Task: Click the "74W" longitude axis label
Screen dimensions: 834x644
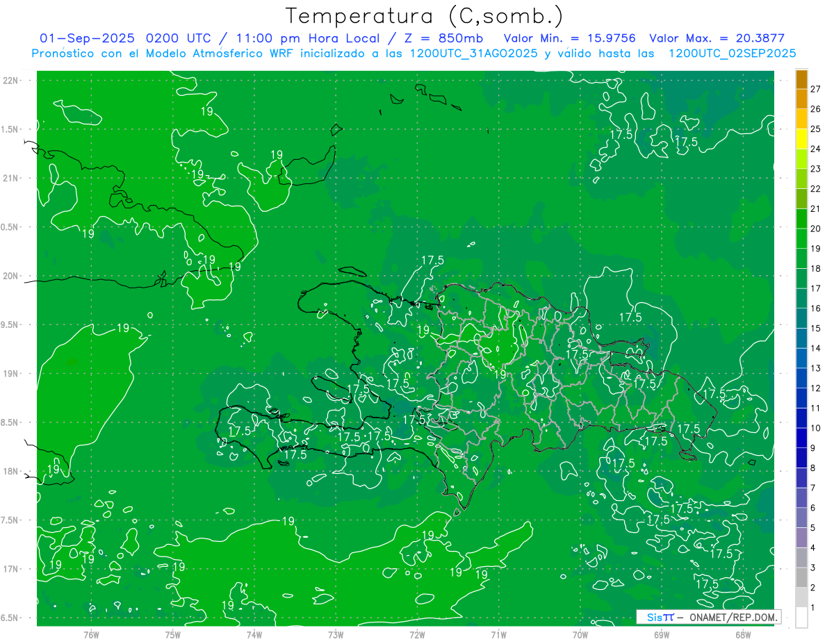Action: (x=254, y=635)
